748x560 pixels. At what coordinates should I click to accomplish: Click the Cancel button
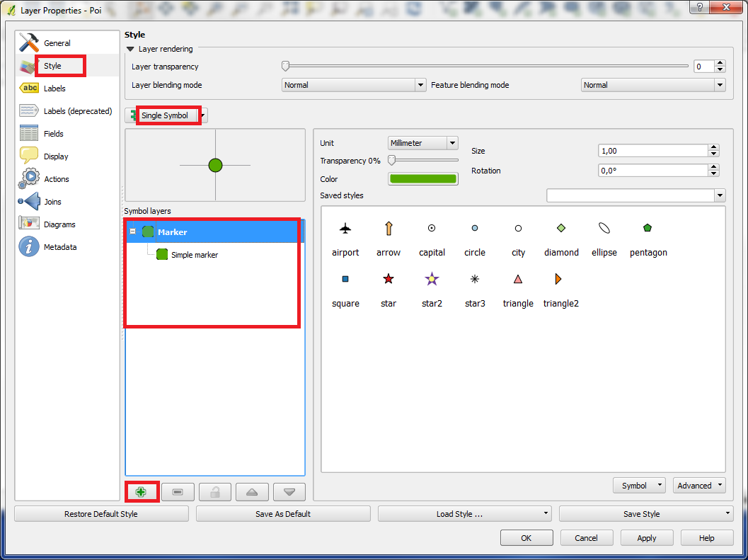pos(586,537)
